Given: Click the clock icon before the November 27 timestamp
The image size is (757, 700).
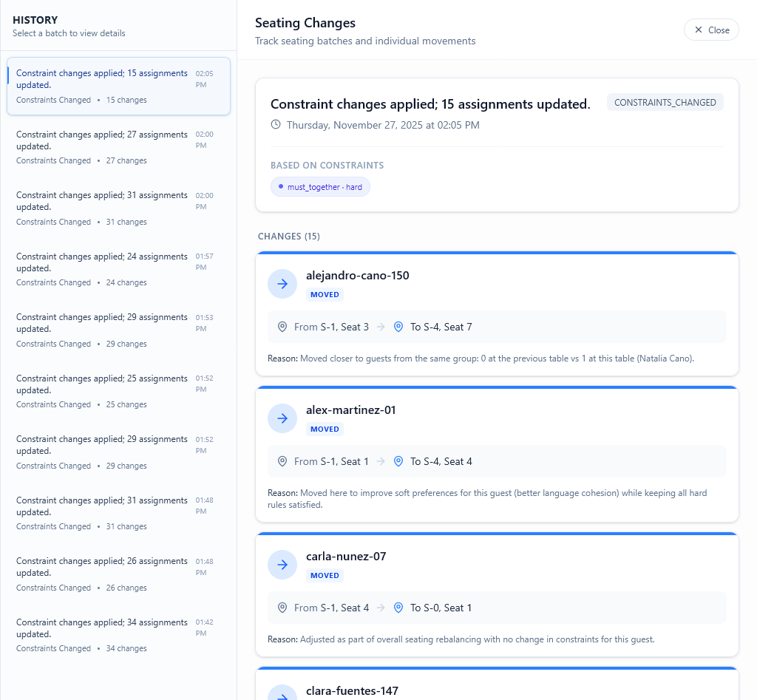Looking at the screenshot, I should pos(275,125).
